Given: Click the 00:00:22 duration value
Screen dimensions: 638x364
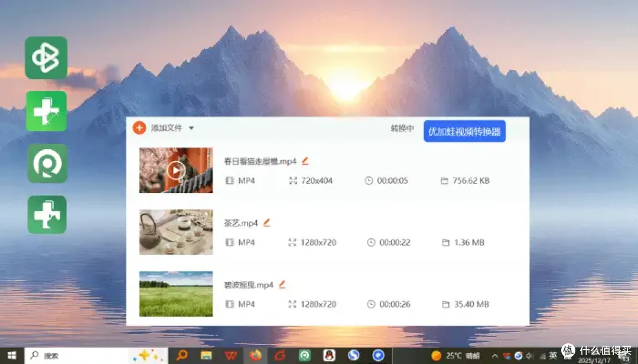Looking at the screenshot, I should click(x=395, y=242).
